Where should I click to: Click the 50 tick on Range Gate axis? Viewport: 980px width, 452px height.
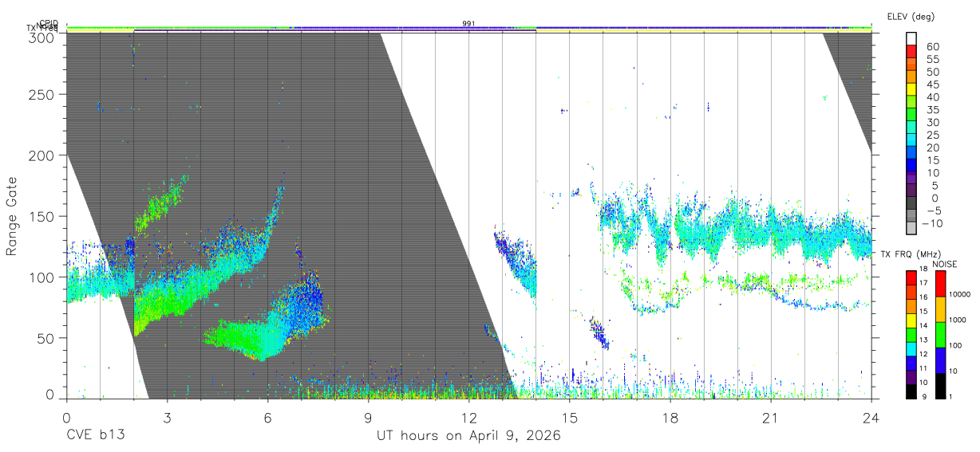(x=45, y=337)
